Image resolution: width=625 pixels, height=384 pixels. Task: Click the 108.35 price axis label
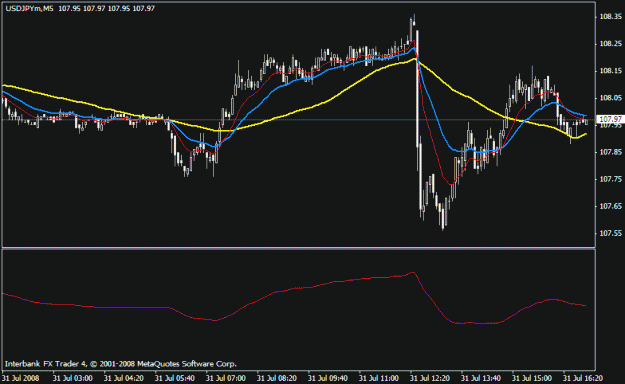[610, 17]
